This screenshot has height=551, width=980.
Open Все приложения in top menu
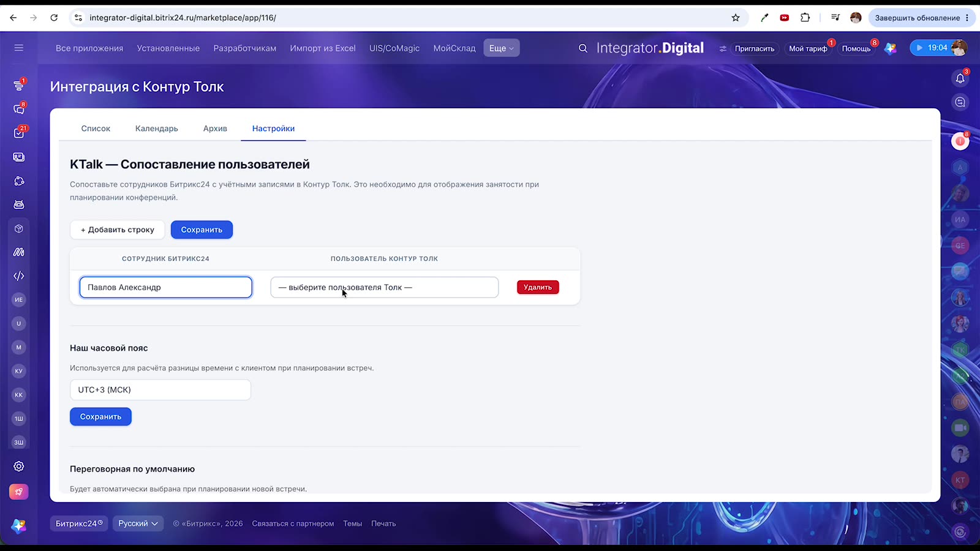[x=89, y=48]
